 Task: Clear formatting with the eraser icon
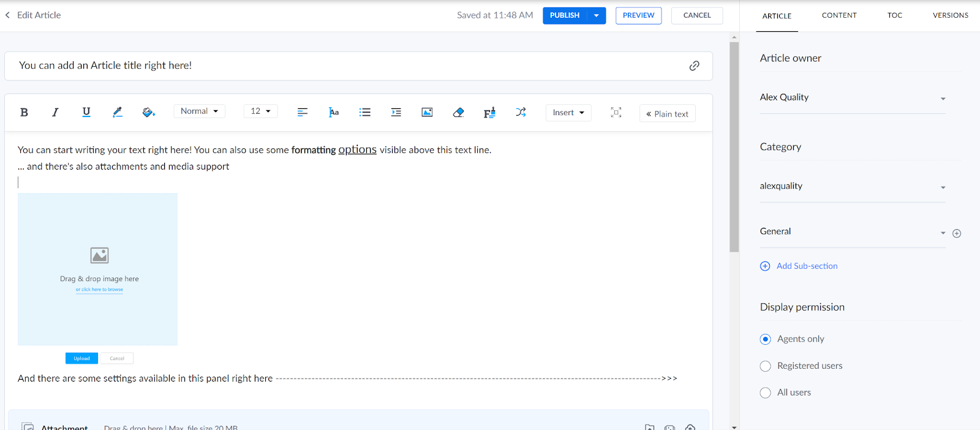click(458, 112)
